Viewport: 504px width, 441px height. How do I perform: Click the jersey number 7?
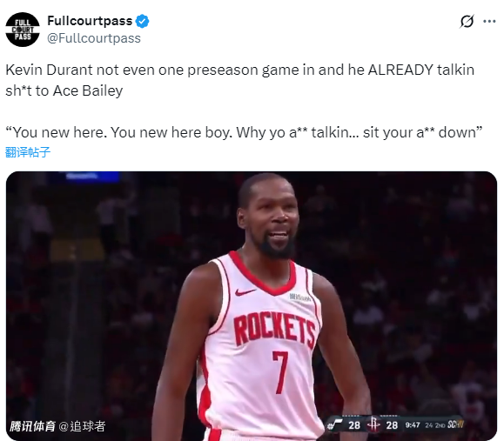tap(280, 372)
